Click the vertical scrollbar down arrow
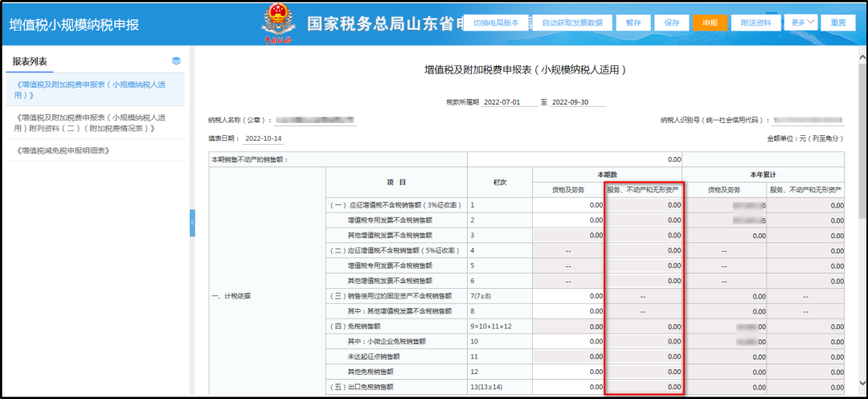The width and height of the screenshot is (868, 399). coord(862,384)
